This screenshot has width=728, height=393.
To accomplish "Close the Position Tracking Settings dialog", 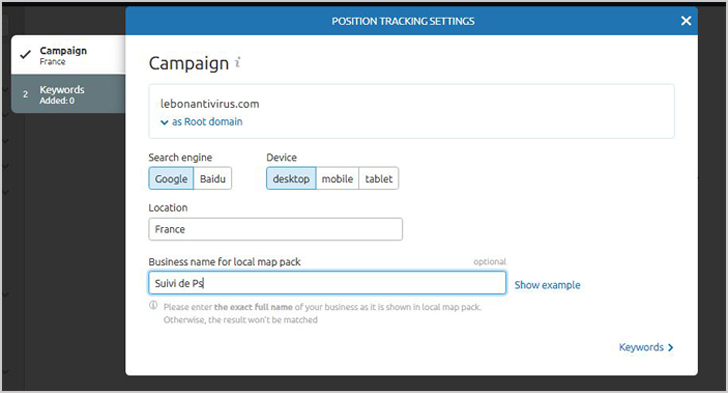I will pos(686,21).
